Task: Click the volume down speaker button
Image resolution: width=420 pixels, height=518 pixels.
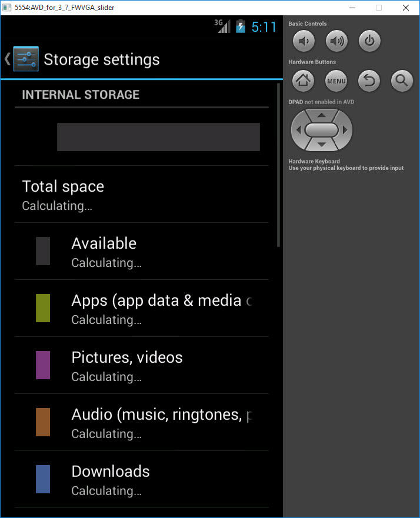Action: tap(304, 41)
